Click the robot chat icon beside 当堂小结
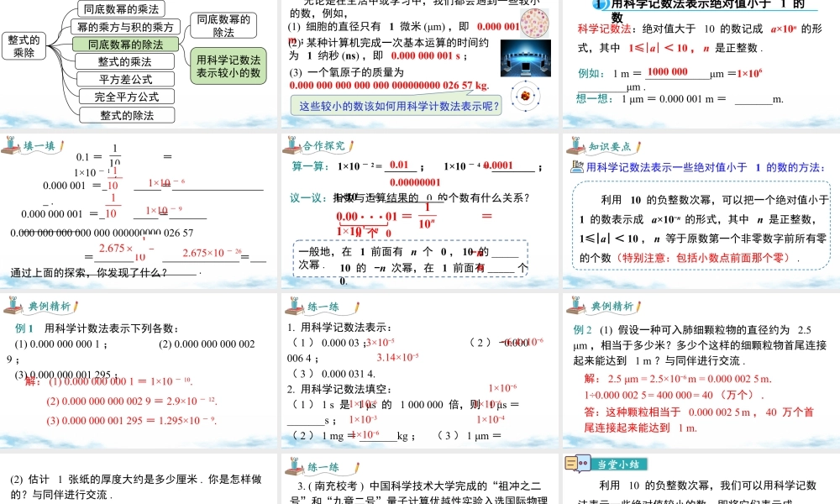Screen dimensions: 840x504 [579, 461]
